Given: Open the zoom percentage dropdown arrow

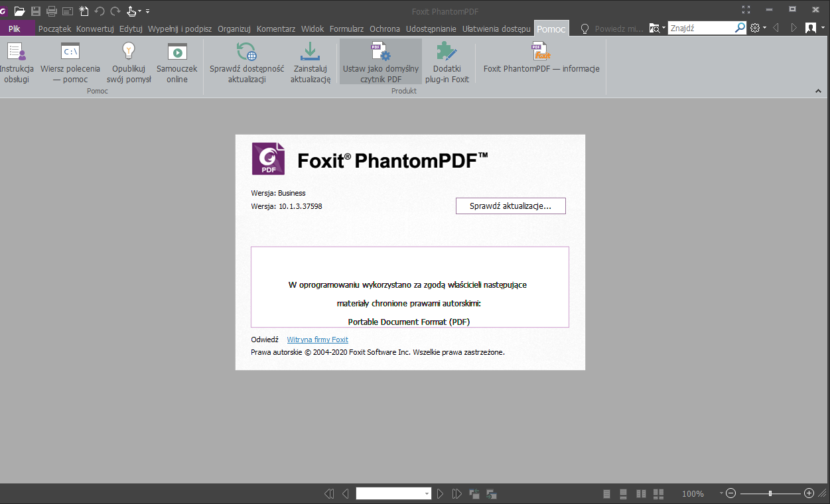Looking at the screenshot, I should 721,493.
